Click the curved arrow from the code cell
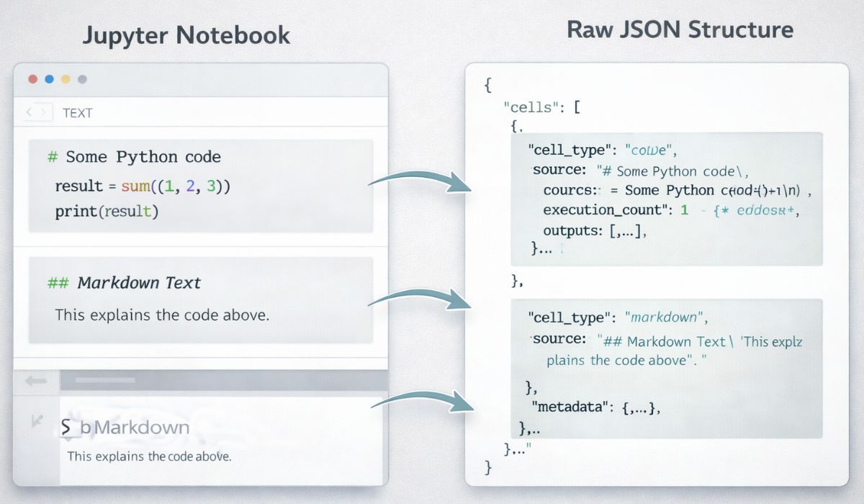The height and width of the screenshot is (504, 864). tap(420, 181)
